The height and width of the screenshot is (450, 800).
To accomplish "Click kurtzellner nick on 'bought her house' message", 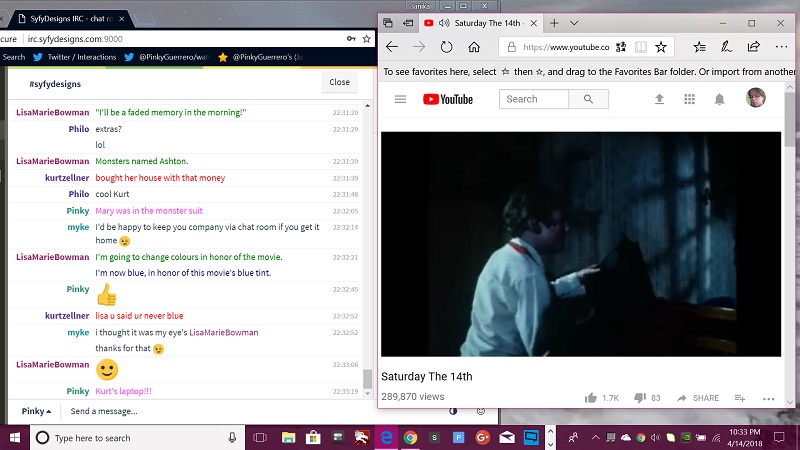I will (67, 178).
